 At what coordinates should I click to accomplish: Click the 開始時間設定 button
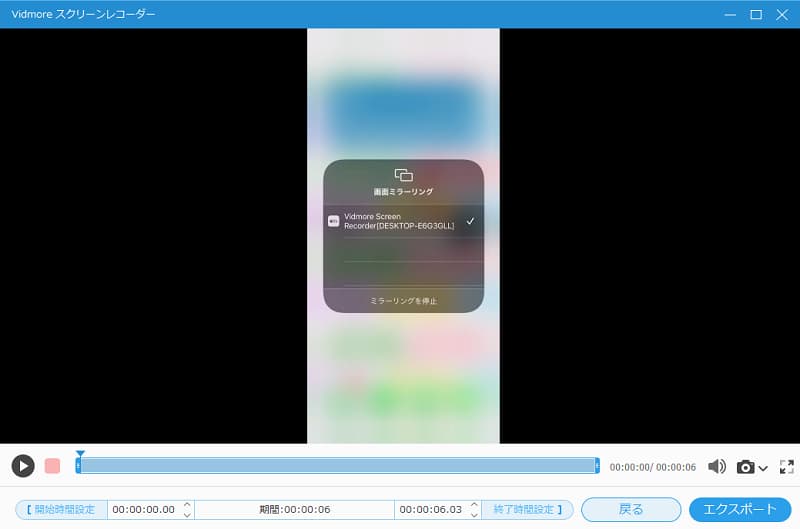61,509
